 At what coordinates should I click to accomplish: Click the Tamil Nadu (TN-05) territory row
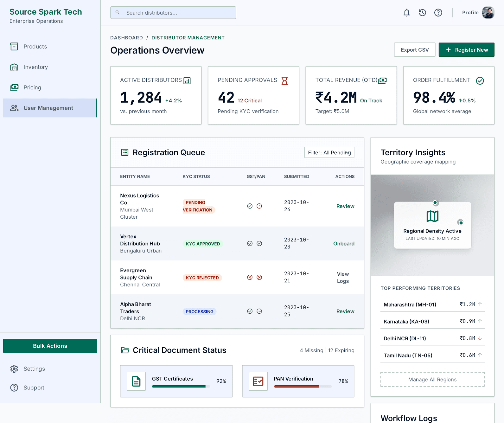click(432, 355)
